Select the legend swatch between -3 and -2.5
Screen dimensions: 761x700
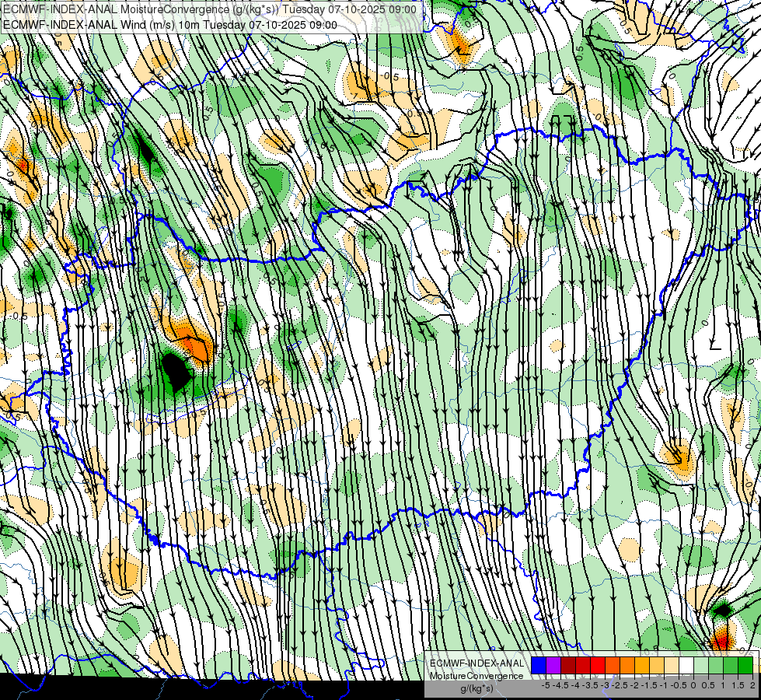tap(613, 666)
